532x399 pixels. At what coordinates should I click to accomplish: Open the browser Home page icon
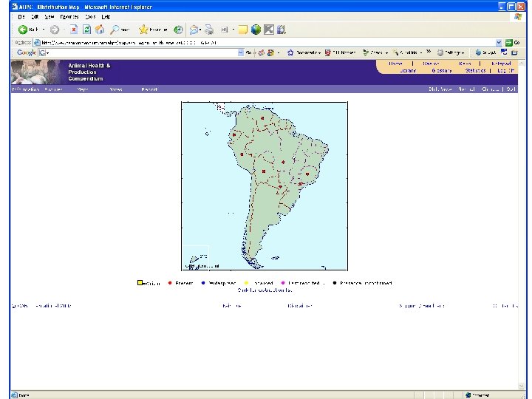pos(100,30)
